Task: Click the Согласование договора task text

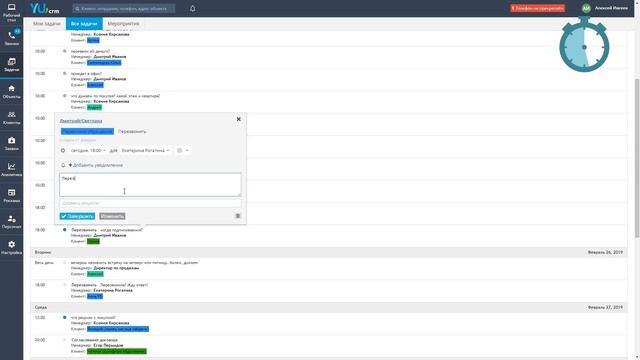Action: (94, 340)
